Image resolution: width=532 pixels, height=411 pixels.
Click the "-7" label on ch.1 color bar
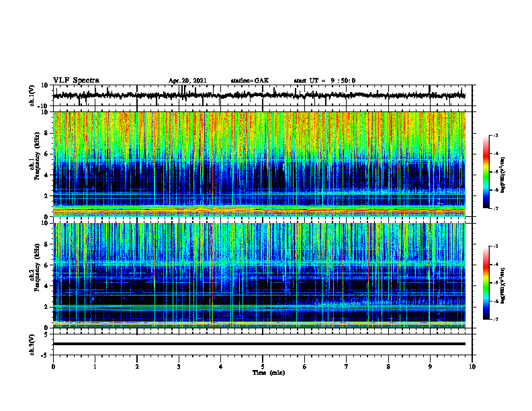(496, 208)
